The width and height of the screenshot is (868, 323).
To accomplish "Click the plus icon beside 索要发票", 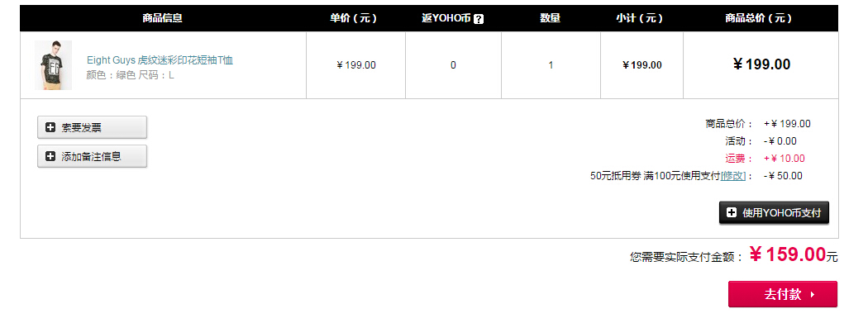I will pos(50,128).
